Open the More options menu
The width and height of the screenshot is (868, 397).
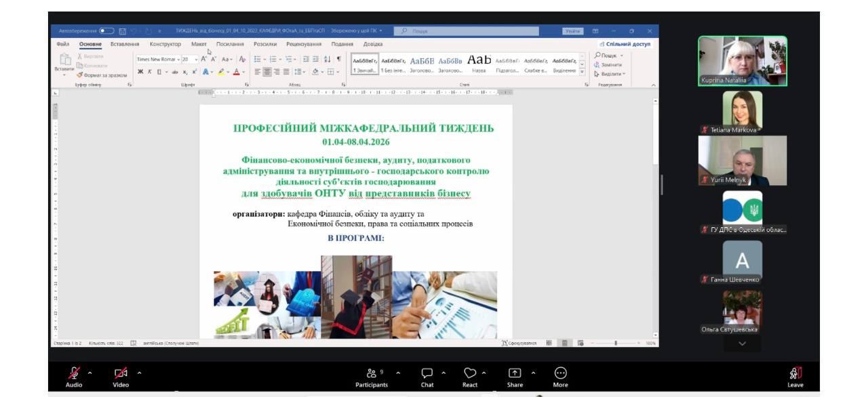560,373
